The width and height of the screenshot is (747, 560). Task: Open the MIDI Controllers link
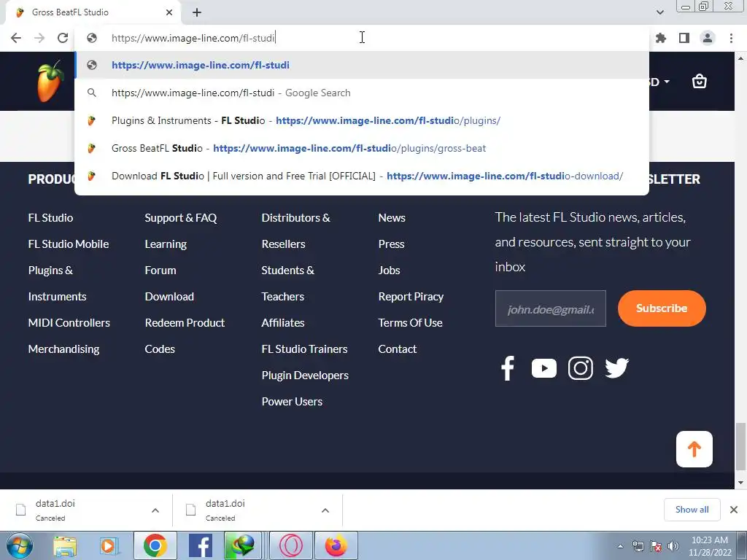click(69, 322)
